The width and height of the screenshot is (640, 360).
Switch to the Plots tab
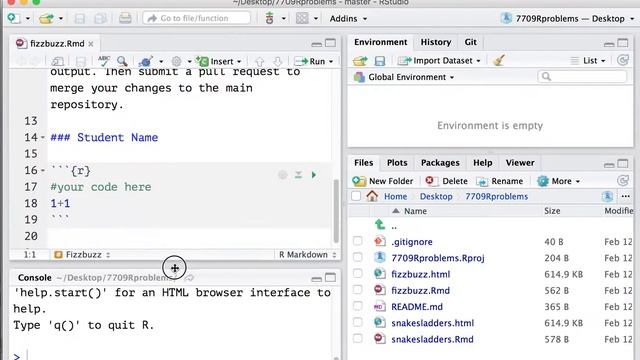point(397,162)
